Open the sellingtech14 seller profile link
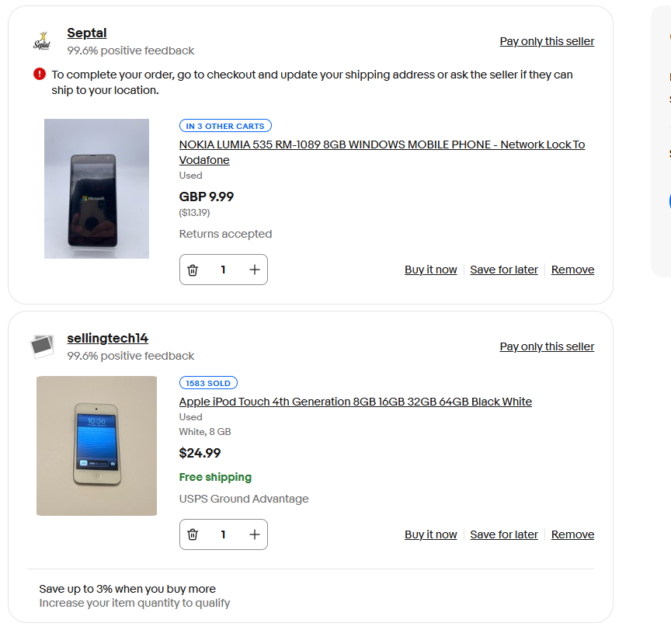The image size is (671, 644). (107, 338)
